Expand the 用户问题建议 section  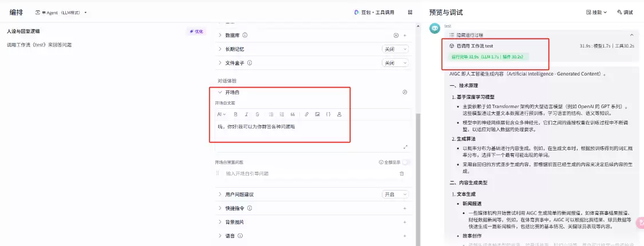pyautogui.click(x=220, y=195)
